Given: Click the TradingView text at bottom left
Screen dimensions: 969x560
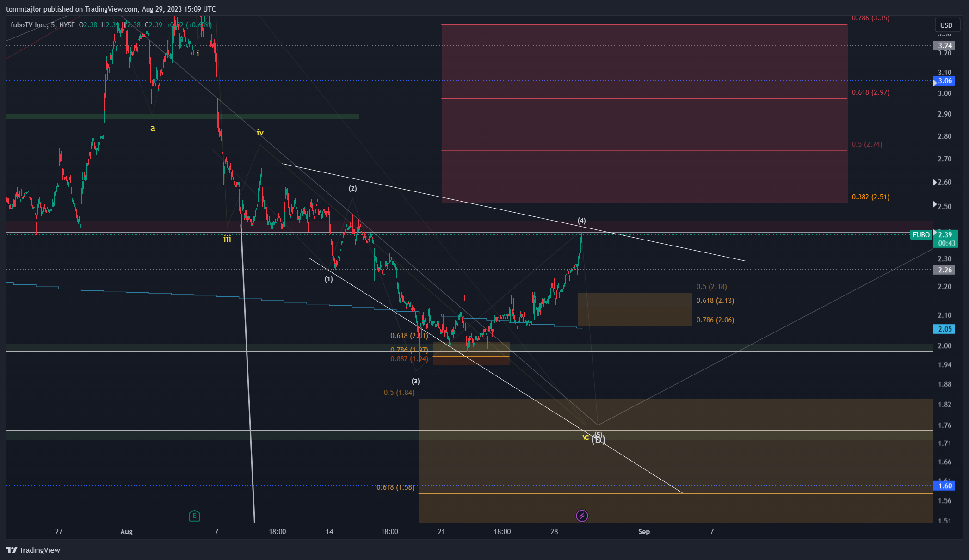Looking at the screenshot, I should coord(40,550).
